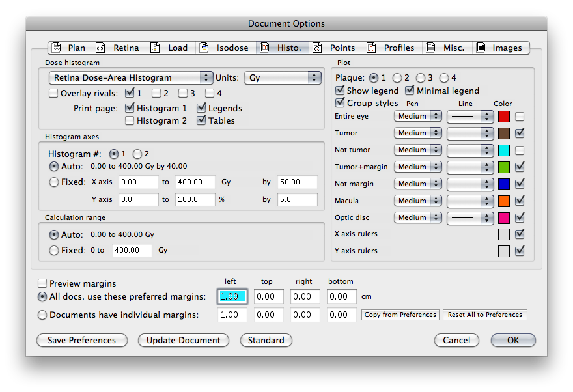
Task: Select Documents have individual margins option
Action: click(42, 315)
